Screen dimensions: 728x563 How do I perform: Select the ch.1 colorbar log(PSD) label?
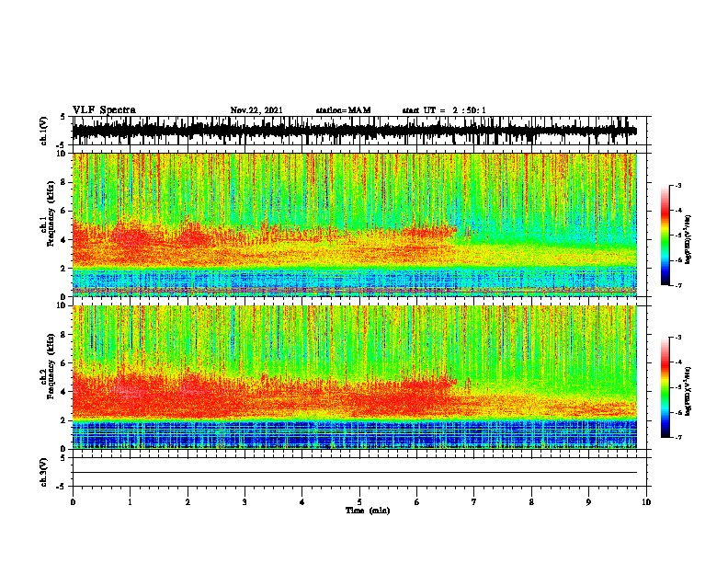(x=688, y=240)
